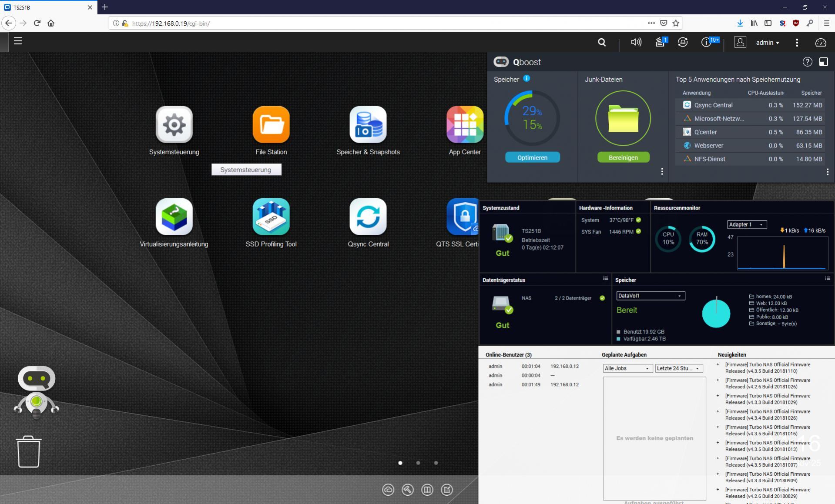Open firmware v4.3.3 Build 20181029 news
Viewport: 835px width, 504px height.
(x=768, y=399)
